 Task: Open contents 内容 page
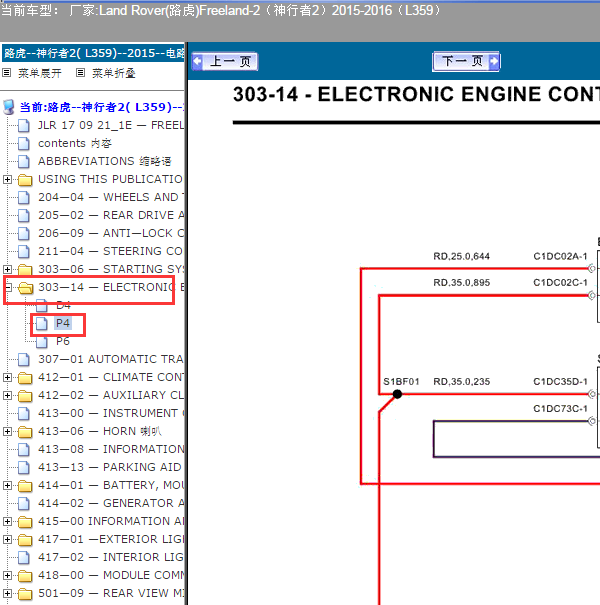click(x=75, y=144)
